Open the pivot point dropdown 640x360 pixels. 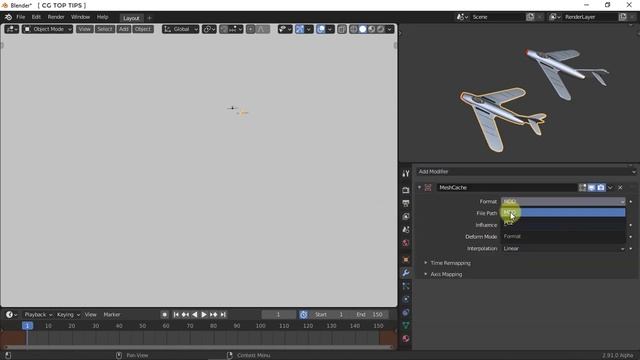tap(209, 29)
